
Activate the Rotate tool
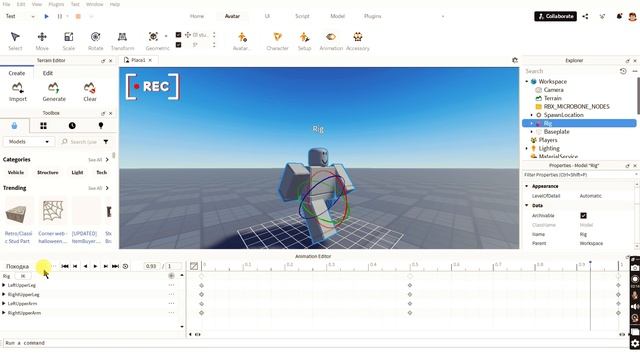tap(96, 41)
